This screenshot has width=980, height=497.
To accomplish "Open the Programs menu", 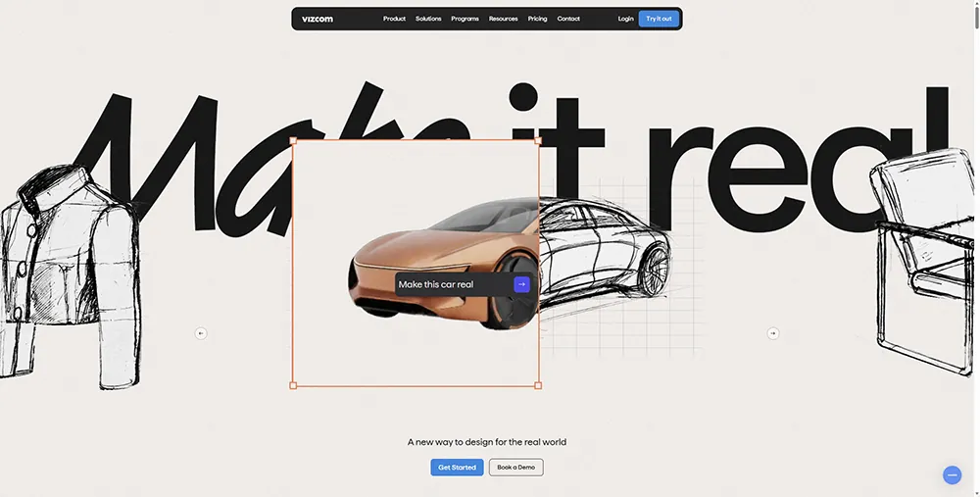I will point(465,19).
